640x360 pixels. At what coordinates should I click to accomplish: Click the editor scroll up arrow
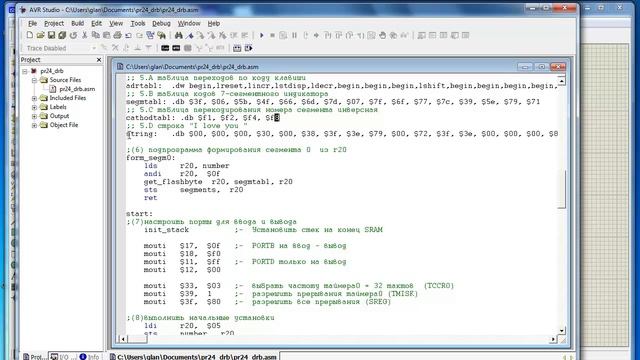point(562,81)
